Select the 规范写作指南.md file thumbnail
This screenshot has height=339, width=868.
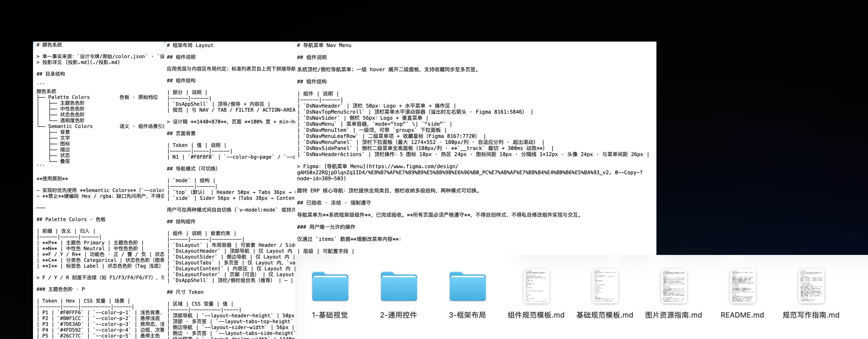point(811,286)
